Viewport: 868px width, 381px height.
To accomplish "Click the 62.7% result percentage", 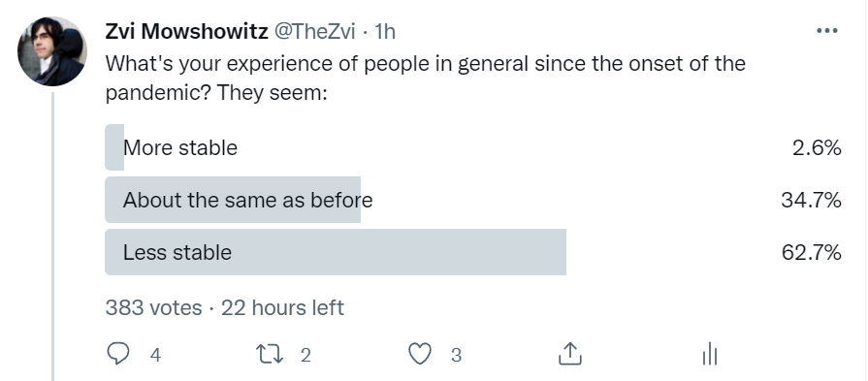I will (812, 252).
